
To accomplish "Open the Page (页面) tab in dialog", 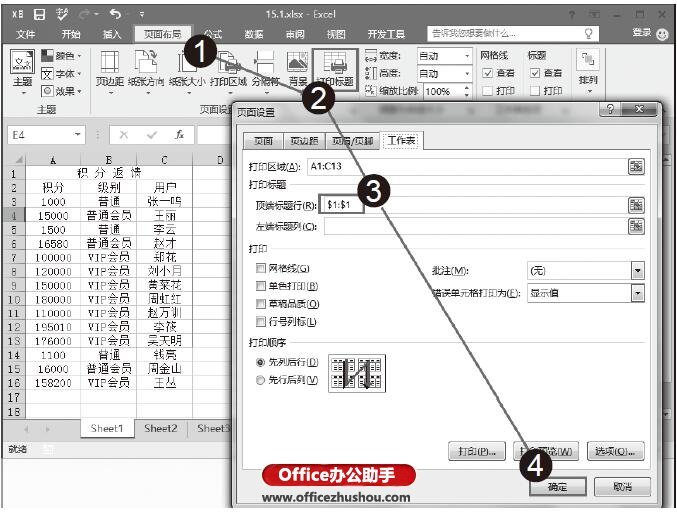I will 263,141.
